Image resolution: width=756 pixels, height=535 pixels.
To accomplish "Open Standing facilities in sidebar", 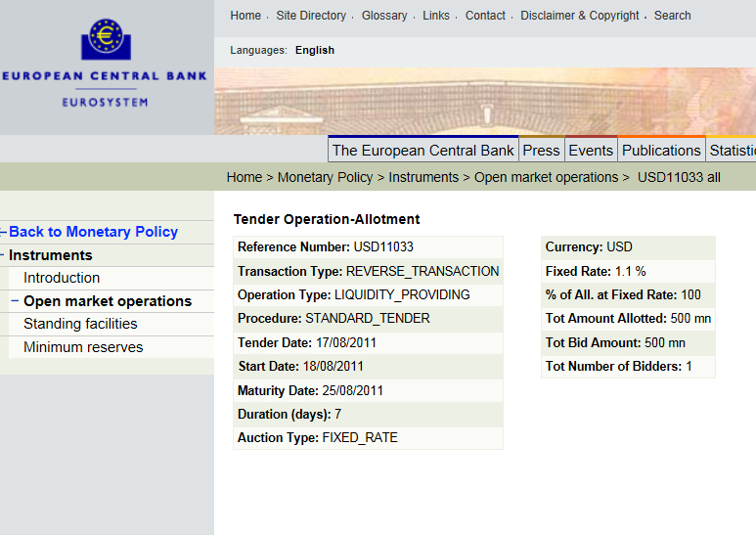I will click(x=80, y=324).
